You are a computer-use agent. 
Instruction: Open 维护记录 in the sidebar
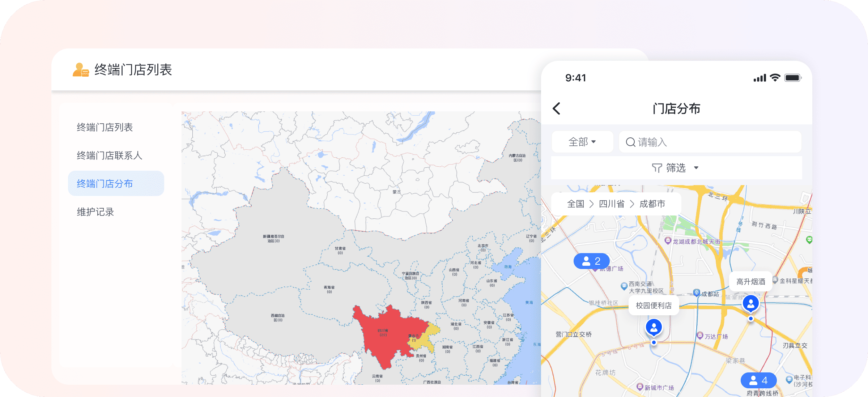click(x=95, y=212)
